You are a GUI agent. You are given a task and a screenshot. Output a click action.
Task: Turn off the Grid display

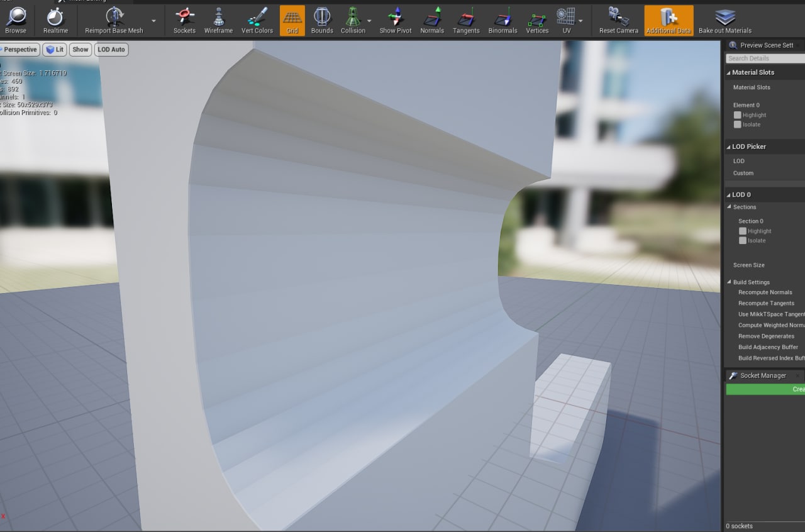(292, 21)
